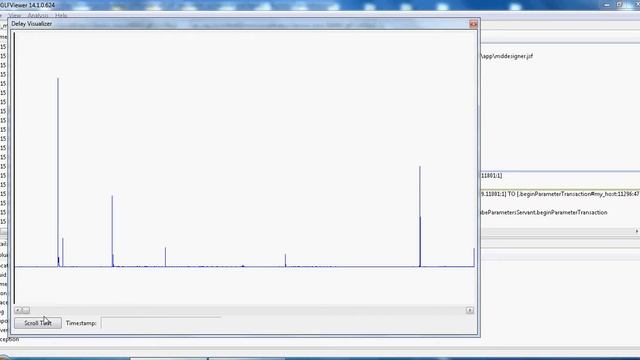
Task: Click the ParametersServant.beginParameterTransaction text
Action: coord(544,212)
